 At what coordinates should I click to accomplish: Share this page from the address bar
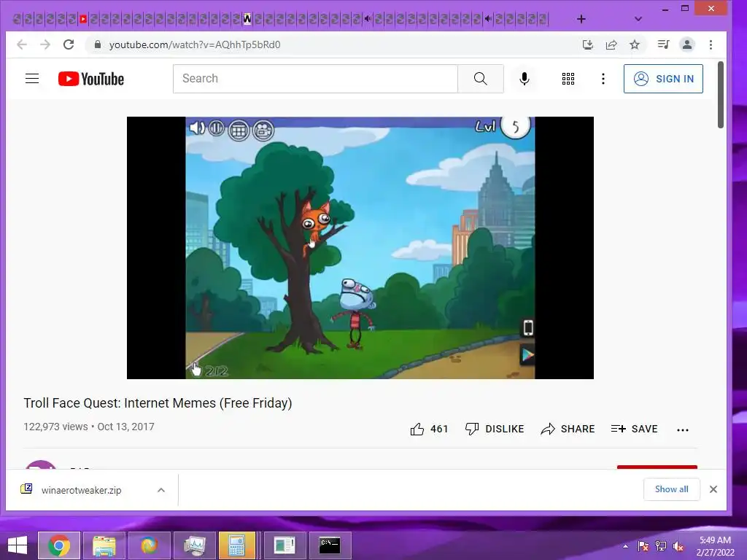click(x=611, y=44)
